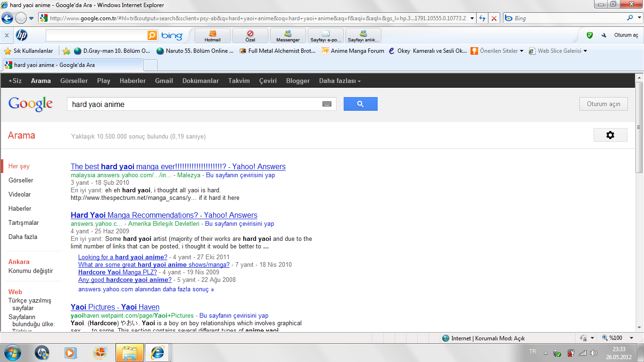Click the add to favorites bar star icon
Screen dimensions: 644x362
tap(66, 51)
